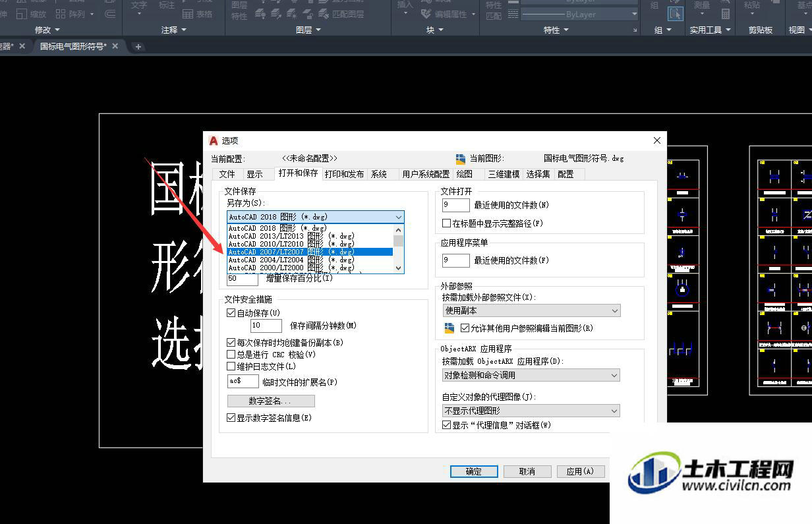Open the 自定义对象的代理图像 dropdown
Screen dimensions: 812x524
(x=531, y=411)
